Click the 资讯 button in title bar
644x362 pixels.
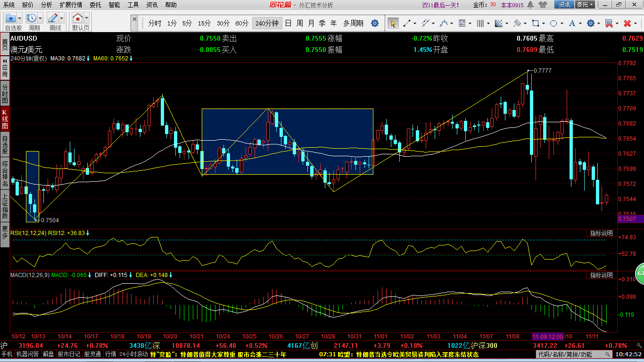click(565, 5)
